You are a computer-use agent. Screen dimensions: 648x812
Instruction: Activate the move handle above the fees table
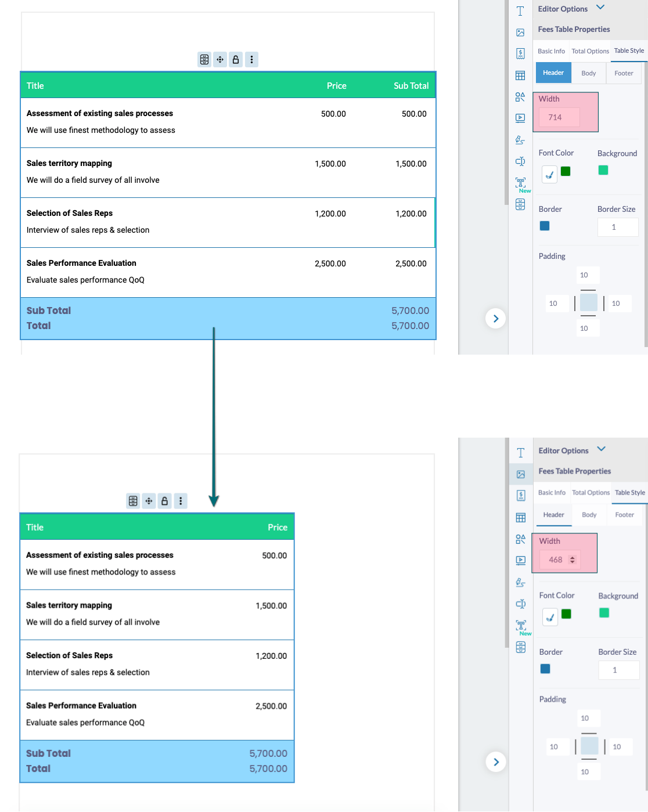(x=219, y=59)
